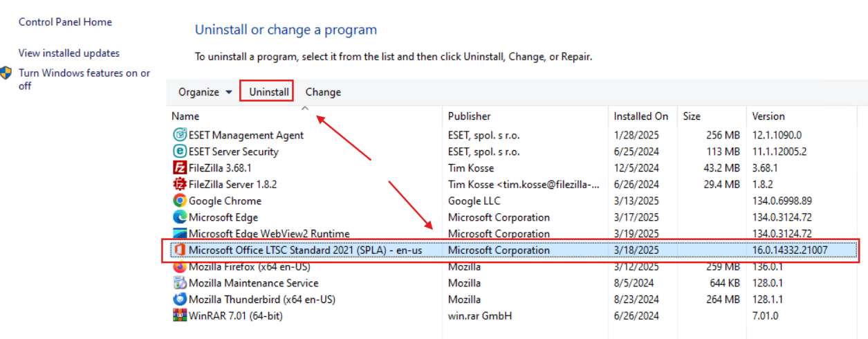Select the Google Chrome name
The height and width of the screenshot is (339, 868).
point(225,201)
